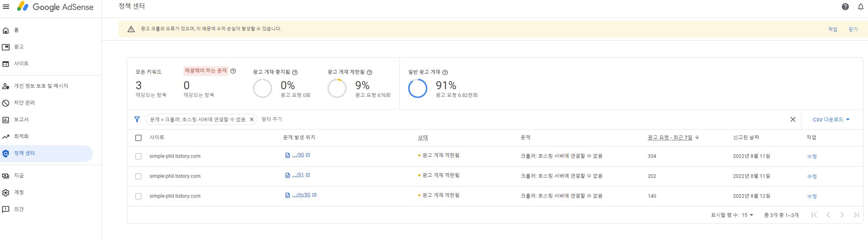Go to last page of results
The height and width of the screenshot is (239, 868).
point(856,215)
